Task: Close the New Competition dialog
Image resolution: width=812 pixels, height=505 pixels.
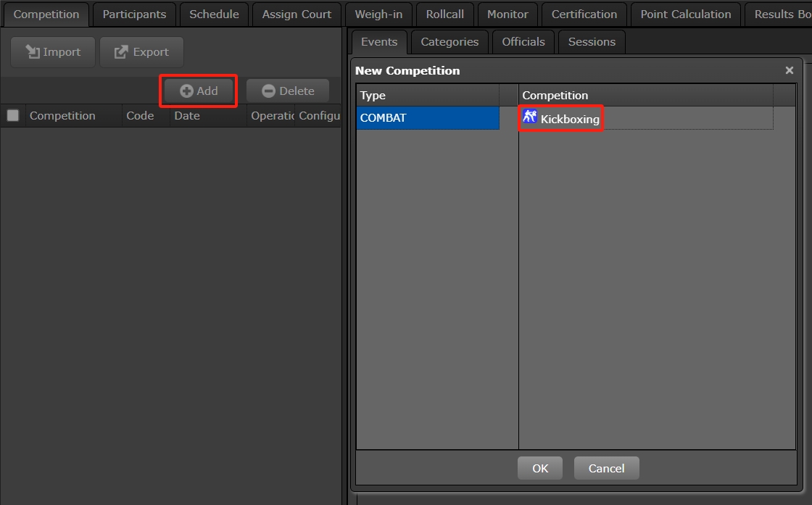Action: pos(789,70)
